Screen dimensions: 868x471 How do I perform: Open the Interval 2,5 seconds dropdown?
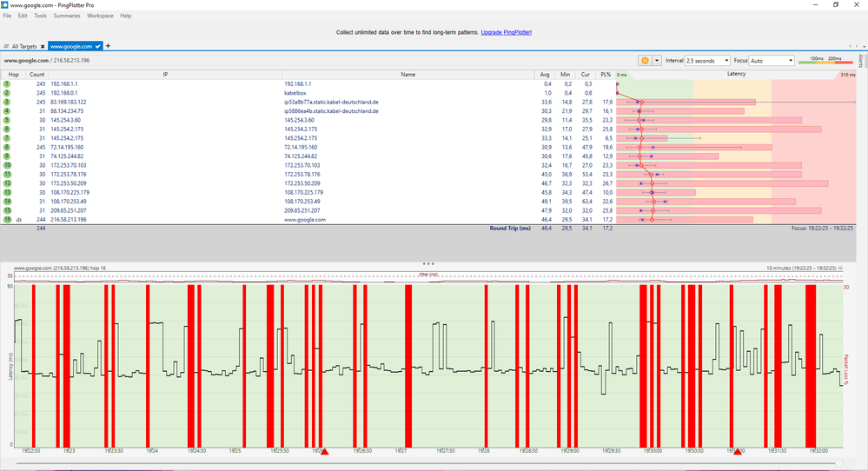[706, 61]
